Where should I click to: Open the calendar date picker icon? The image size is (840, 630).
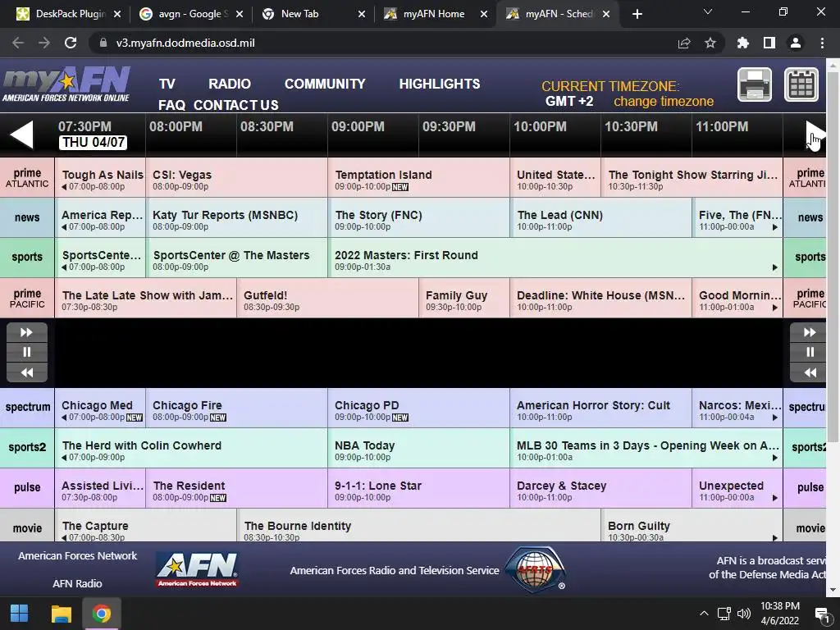[x=801, y=84]
